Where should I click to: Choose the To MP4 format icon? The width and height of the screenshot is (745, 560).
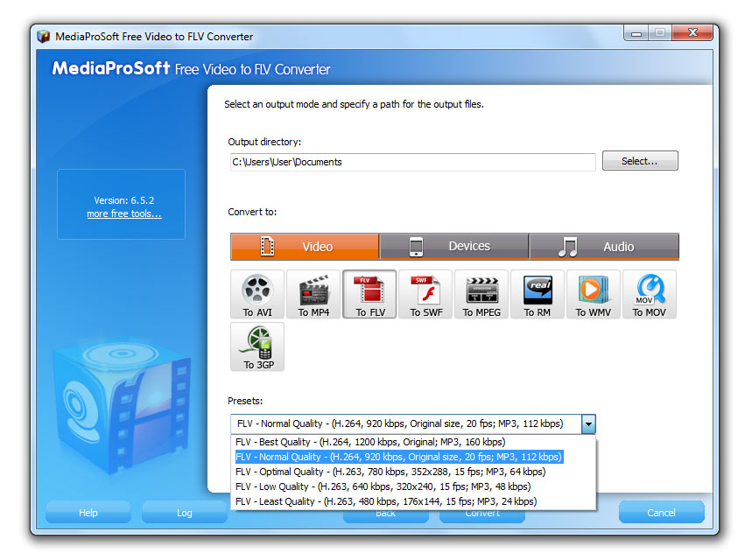(313, 294)
